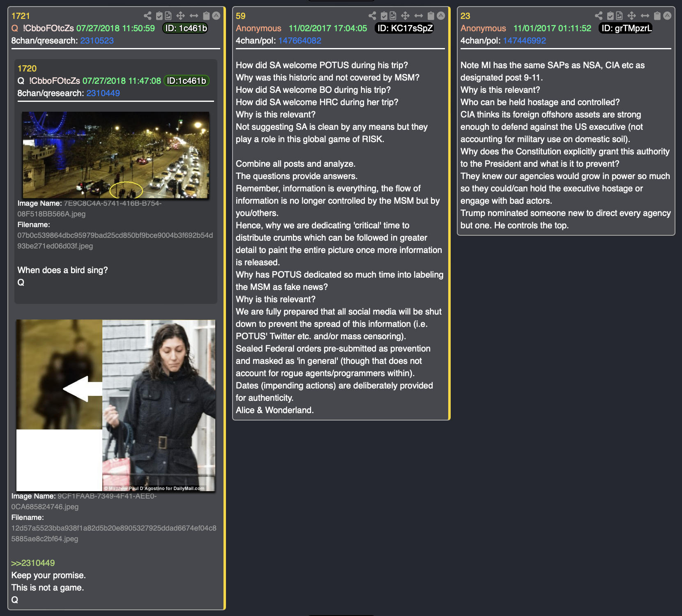This screenshot has height=616, width=682.
Task: Click the plain clipboard icon on post 1721
Action: click(206, 16)
